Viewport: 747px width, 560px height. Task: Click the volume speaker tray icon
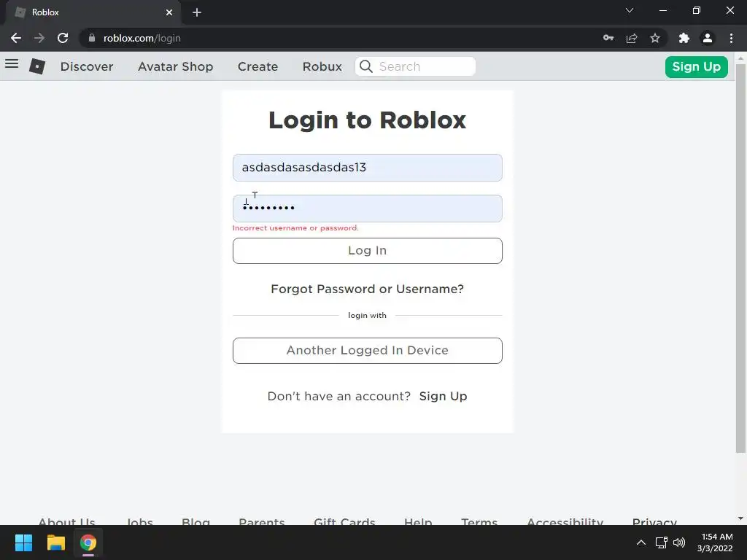[679, 542]
